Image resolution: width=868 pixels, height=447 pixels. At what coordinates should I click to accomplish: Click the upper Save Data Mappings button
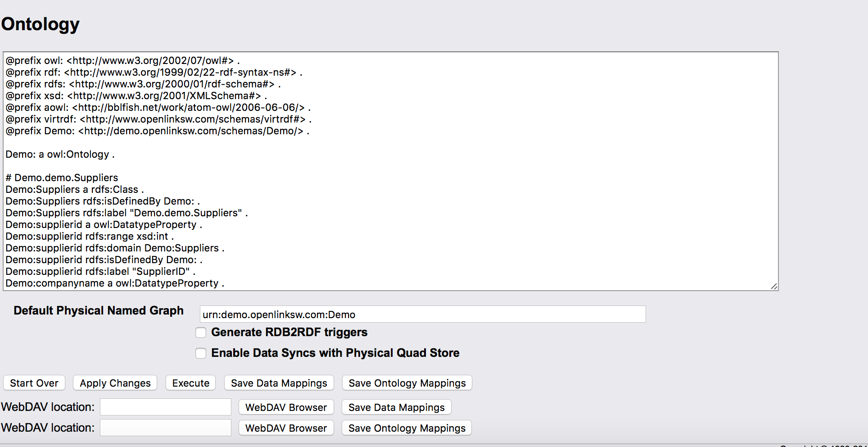click(x=279, y=383)
